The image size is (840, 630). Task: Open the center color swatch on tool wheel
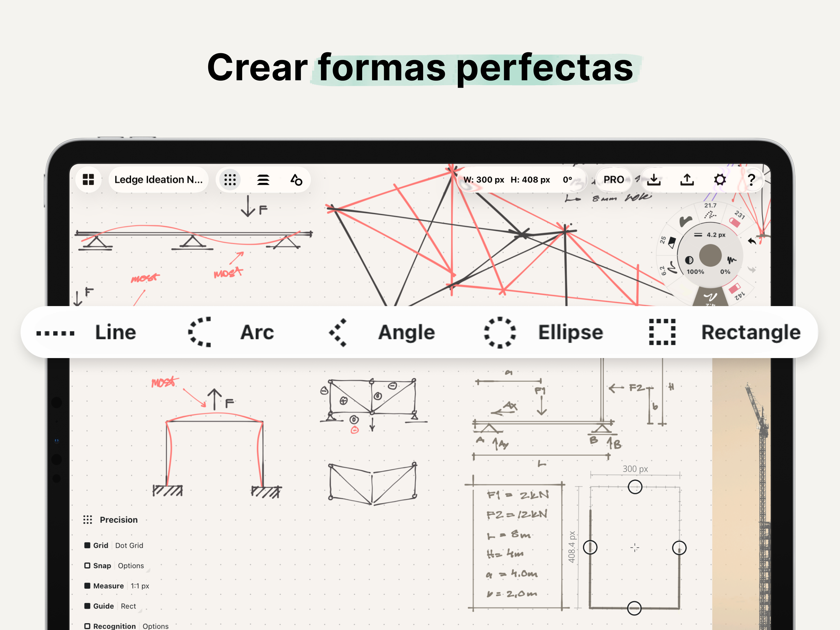(710, 255)
